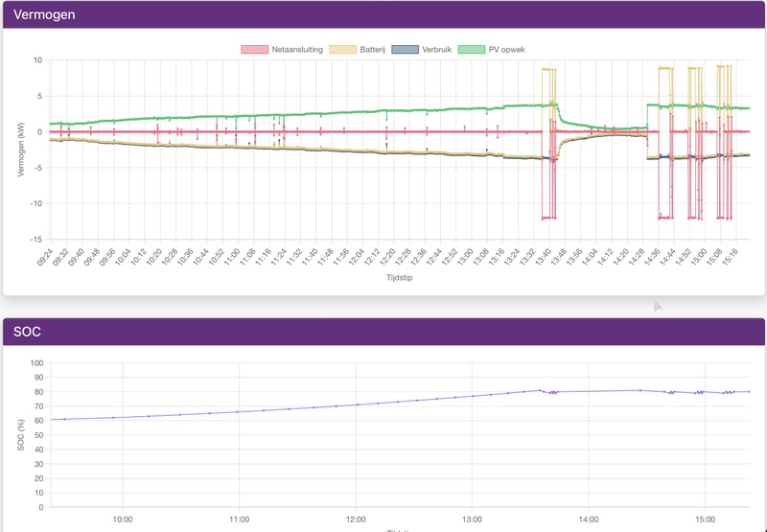Toggle the Verbruik legend swatch
This screenshot has width=767, height=532.
click(x=405, y=50)
